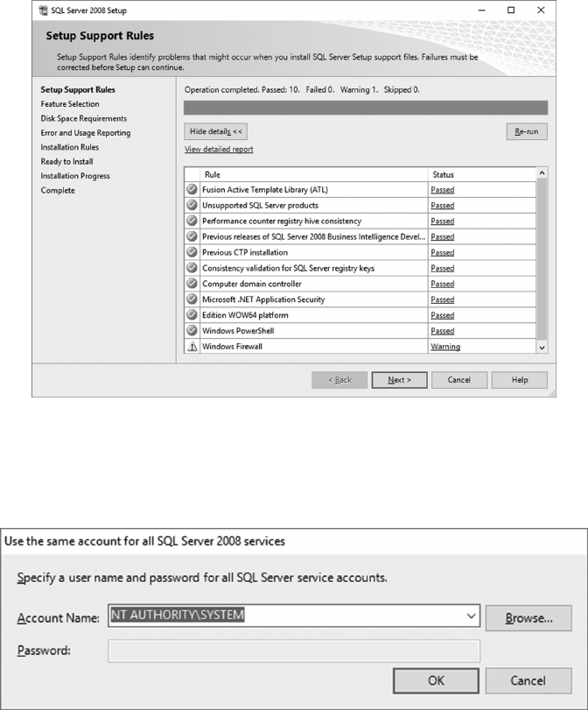Select Disk Space Requirements in sidebar
Screen dimensions: 588x710
point(84,118)
